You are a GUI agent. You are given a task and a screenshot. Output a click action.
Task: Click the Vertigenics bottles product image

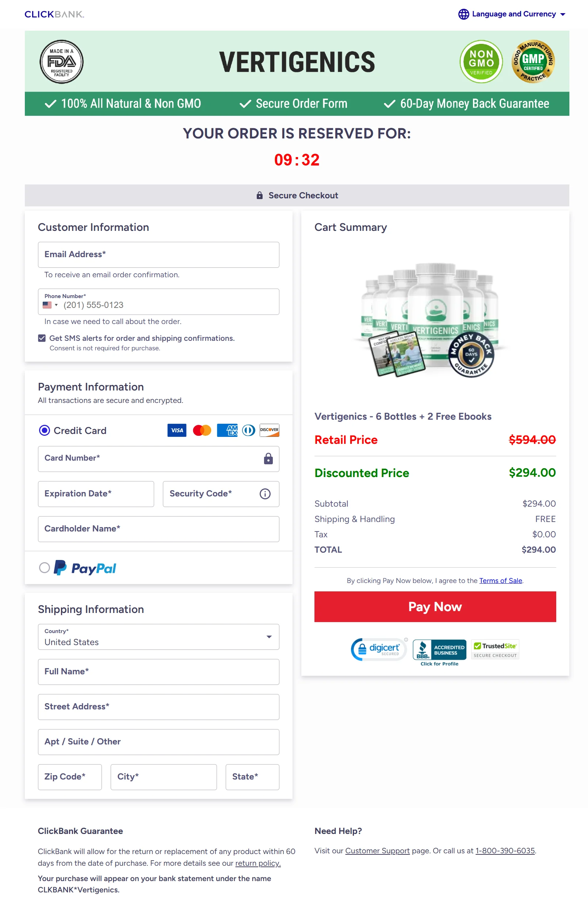tap(431, 320)
